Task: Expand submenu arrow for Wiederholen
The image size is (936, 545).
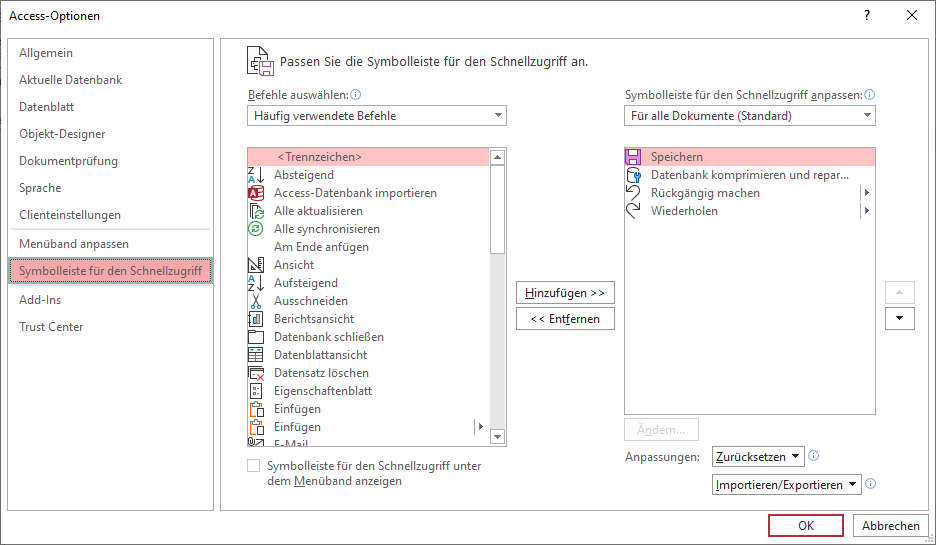Action: point(867,211)
